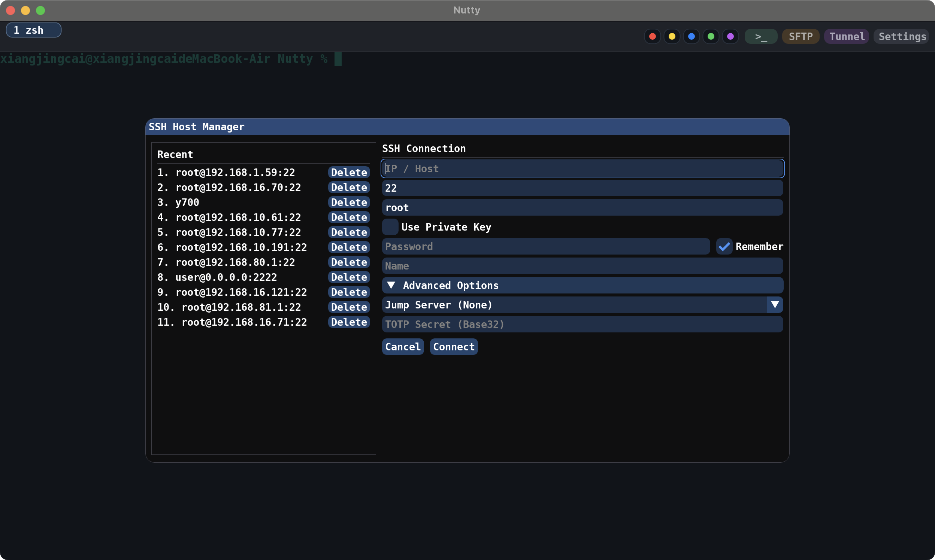Screen dimensions: 935x560
Task: Click the Cancel button
Action: click(403, 347)
